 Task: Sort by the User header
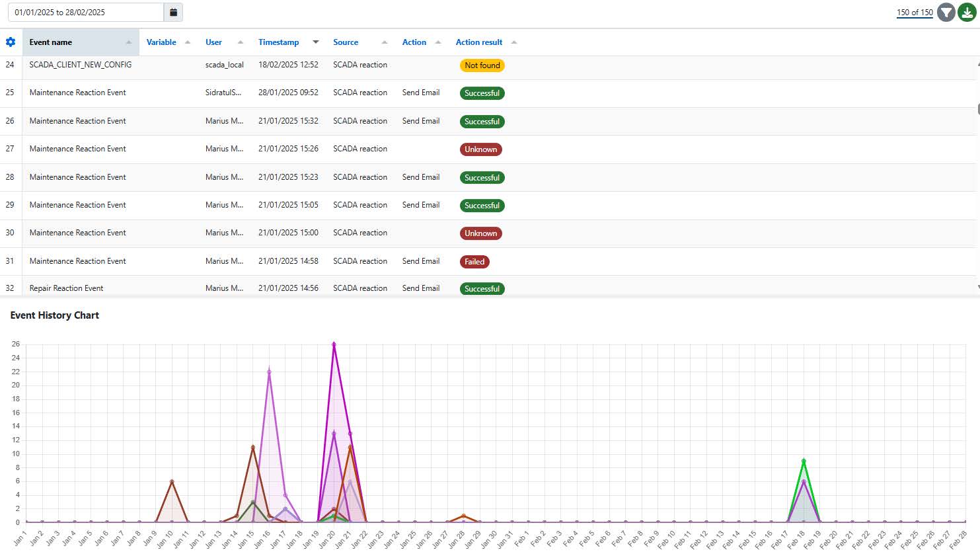[x=213, y=42]
